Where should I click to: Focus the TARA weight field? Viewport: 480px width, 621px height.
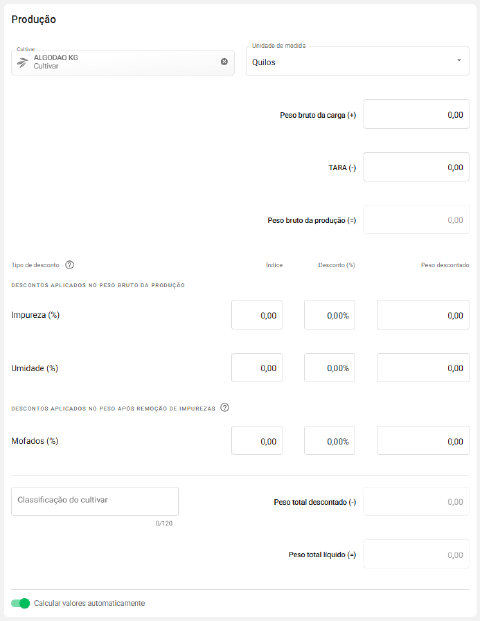pos(416,167)
